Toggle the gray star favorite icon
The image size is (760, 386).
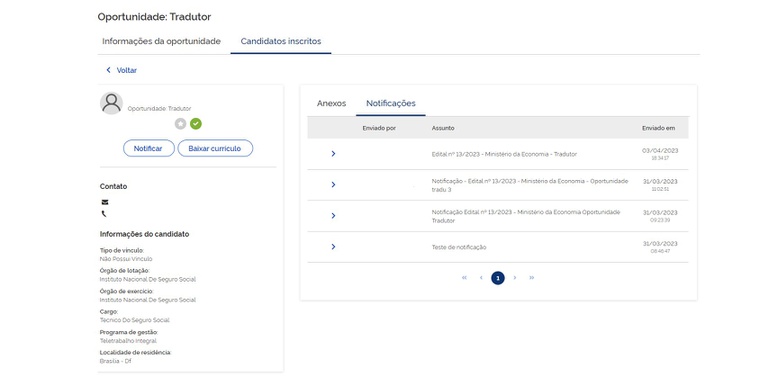[x=180, y=124]
